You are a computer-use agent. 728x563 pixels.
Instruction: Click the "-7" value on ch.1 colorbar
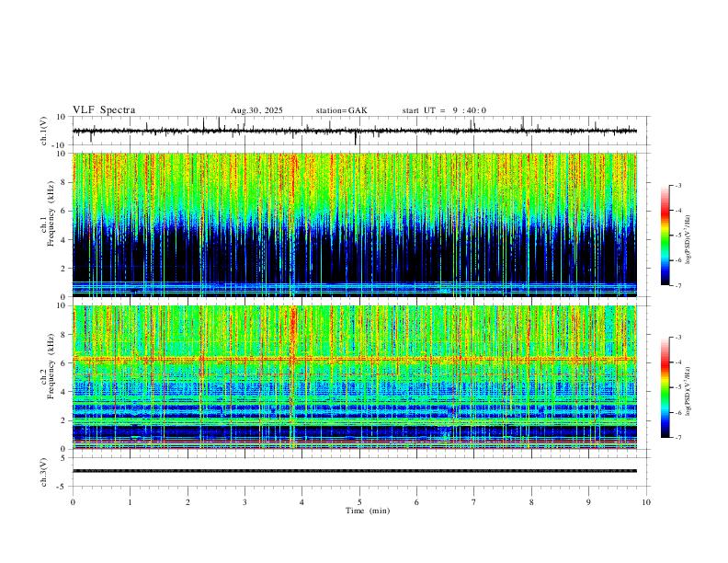point(678,285)
